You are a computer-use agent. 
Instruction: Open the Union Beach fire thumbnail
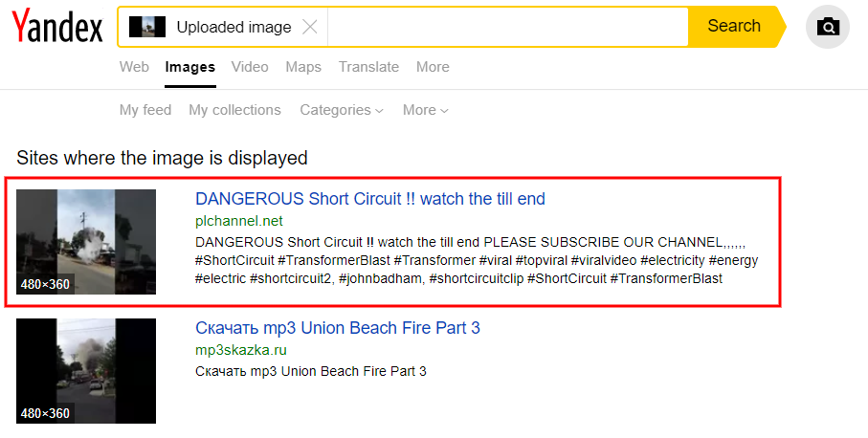pyautogui.click(x=86, y=370)
